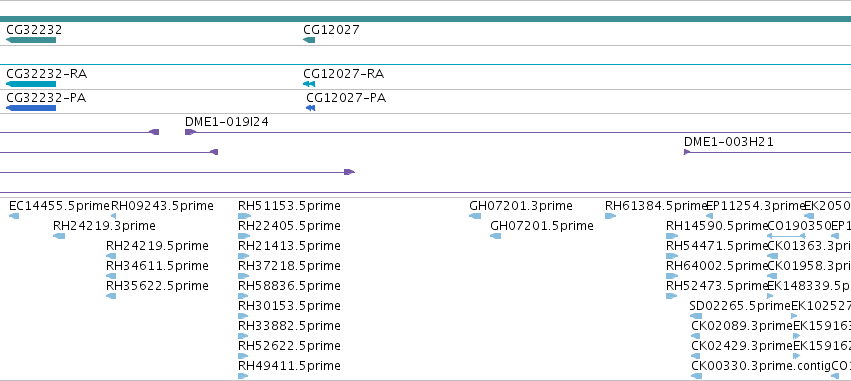
Task: Click the RH51153.5prime EST arrow
Action: (244, 216)
